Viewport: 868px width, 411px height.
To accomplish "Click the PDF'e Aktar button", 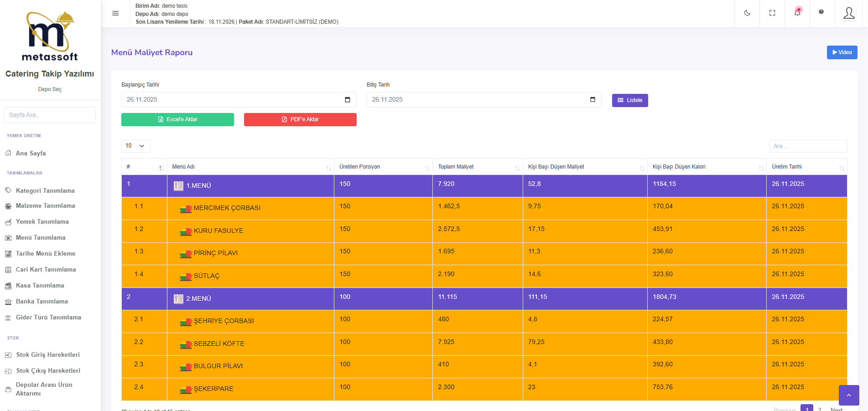I will [x=300, y=119].
